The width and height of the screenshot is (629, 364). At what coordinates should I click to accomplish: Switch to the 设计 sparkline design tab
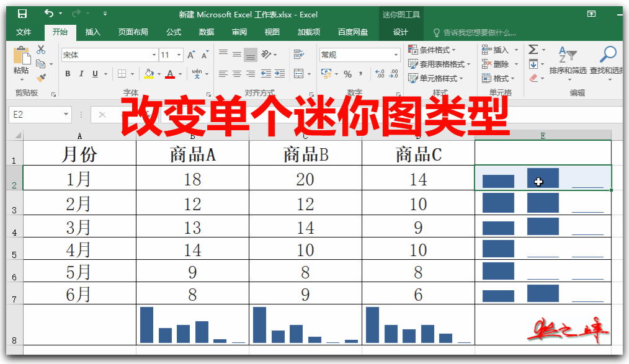[x=400, y=32]
